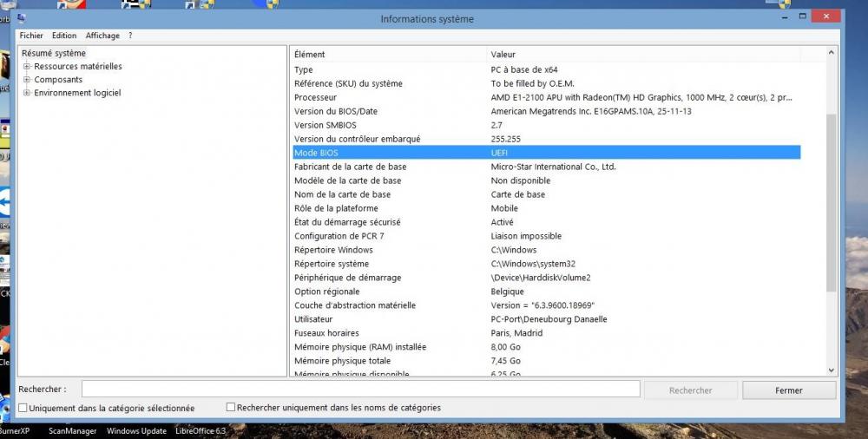Open the ? help menu
Screen dimensions: 868x439
(x=130, y=36)
